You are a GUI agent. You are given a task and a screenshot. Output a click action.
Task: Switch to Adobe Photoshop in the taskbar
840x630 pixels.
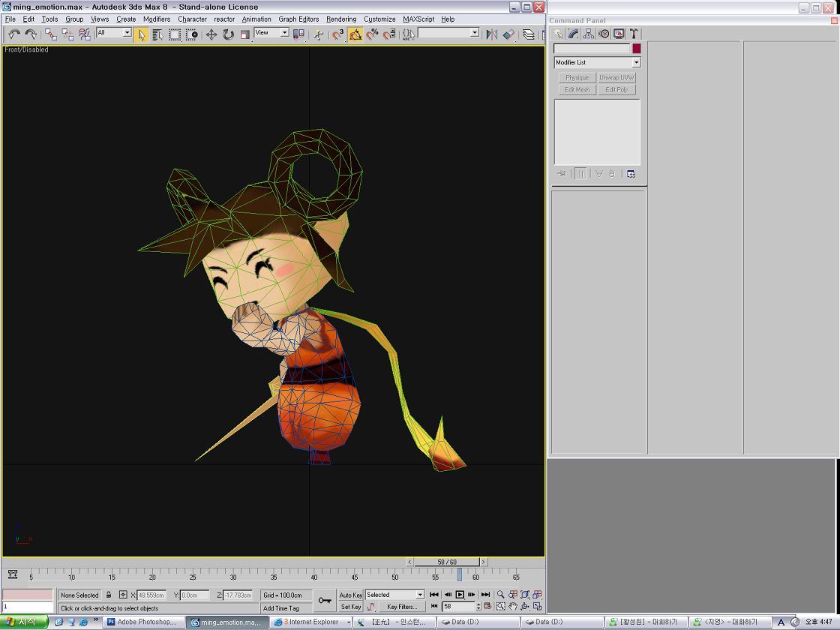pyautogui.click(x=144, y=622)
